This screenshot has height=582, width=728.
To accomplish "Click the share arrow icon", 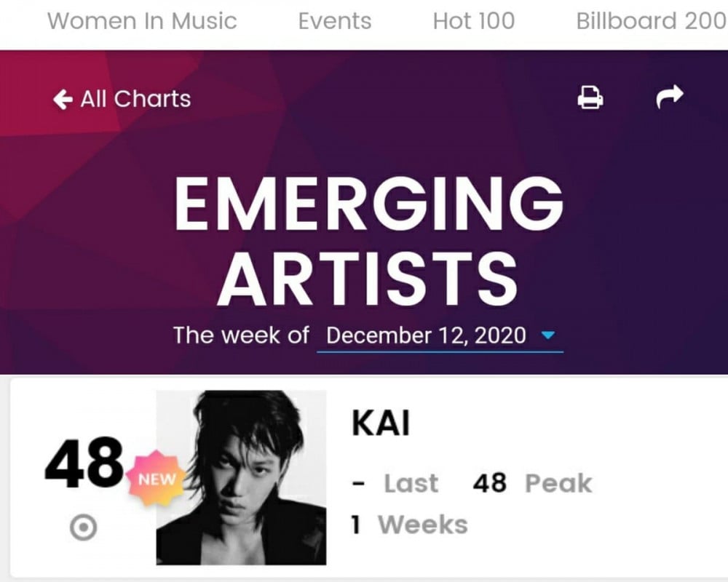I will click(x=669, y=97).
